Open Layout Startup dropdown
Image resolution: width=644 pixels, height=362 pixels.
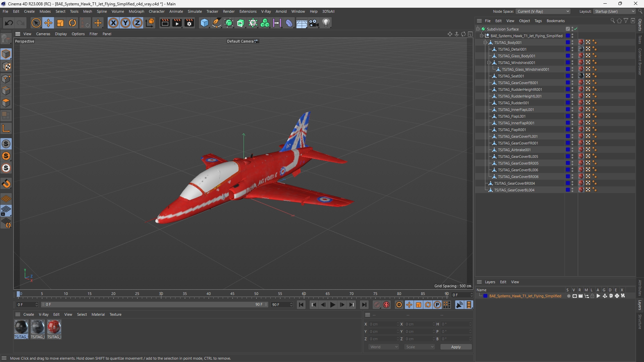click(x=614, y=11)
